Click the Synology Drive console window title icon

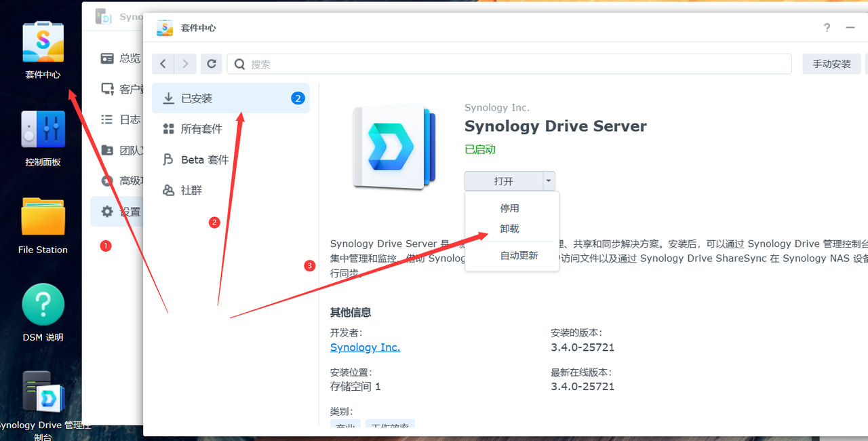103,16
